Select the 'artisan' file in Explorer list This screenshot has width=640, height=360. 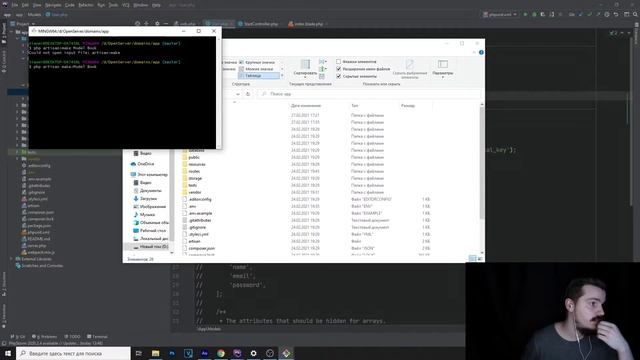tap(191, 241)
